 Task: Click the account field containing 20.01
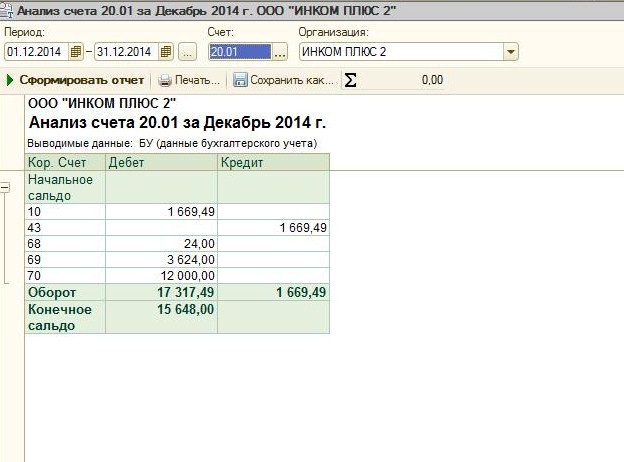240,52
